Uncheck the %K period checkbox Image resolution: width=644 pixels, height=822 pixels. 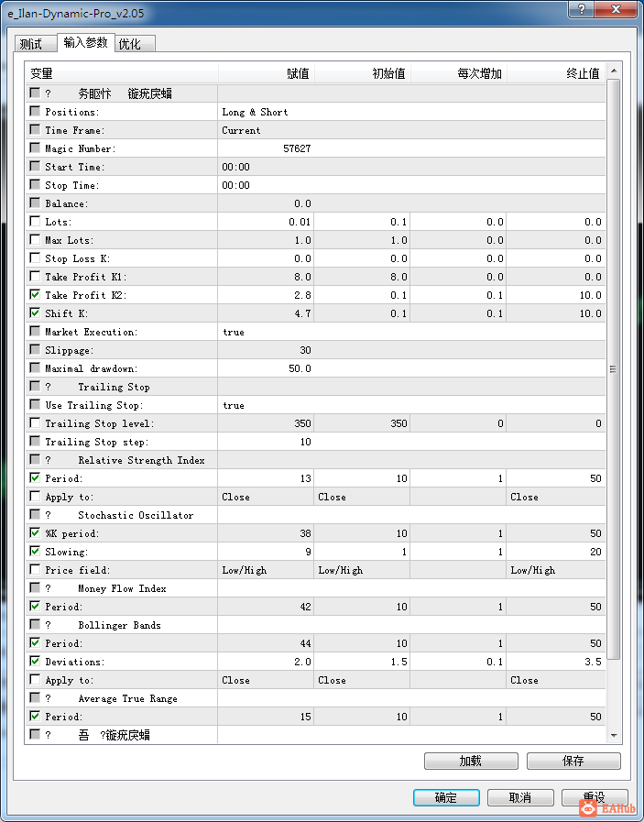(x=35, y=532)
